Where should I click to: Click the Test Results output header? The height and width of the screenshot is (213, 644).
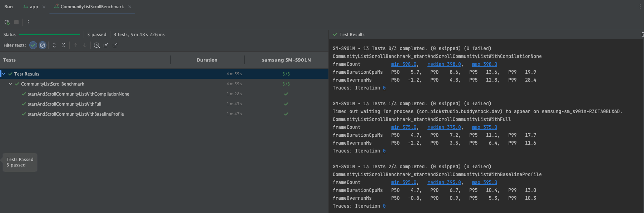(348, 34)
